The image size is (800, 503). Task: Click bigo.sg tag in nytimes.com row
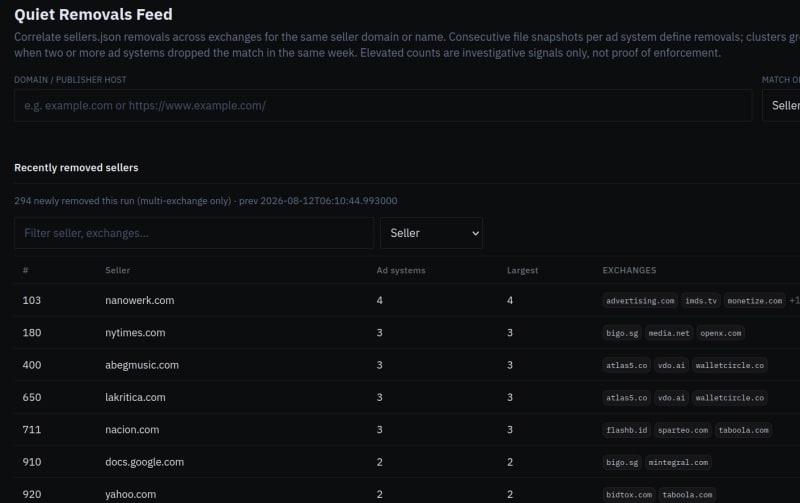coord(622,333)
